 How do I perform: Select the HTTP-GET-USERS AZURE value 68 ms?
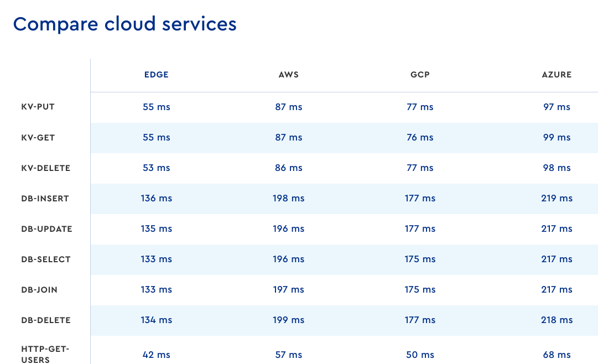[x=557, y=355]
